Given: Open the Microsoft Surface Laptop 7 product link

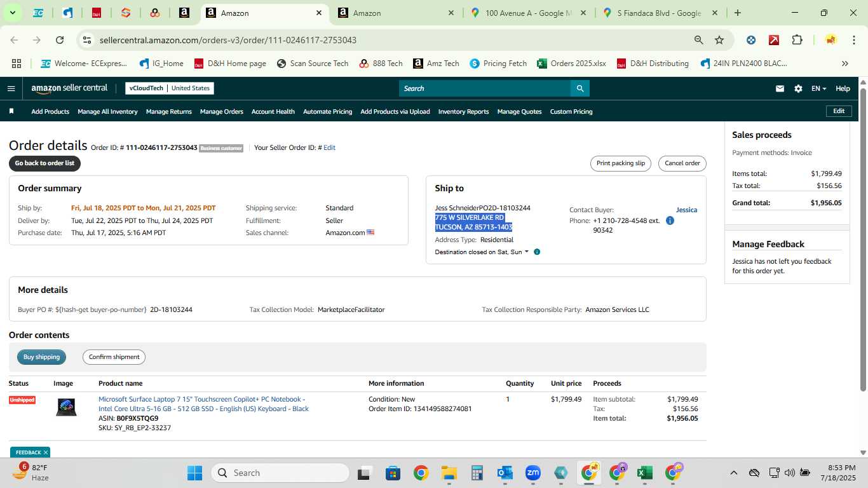Looking at the screenshot, I should pos(203,404).
